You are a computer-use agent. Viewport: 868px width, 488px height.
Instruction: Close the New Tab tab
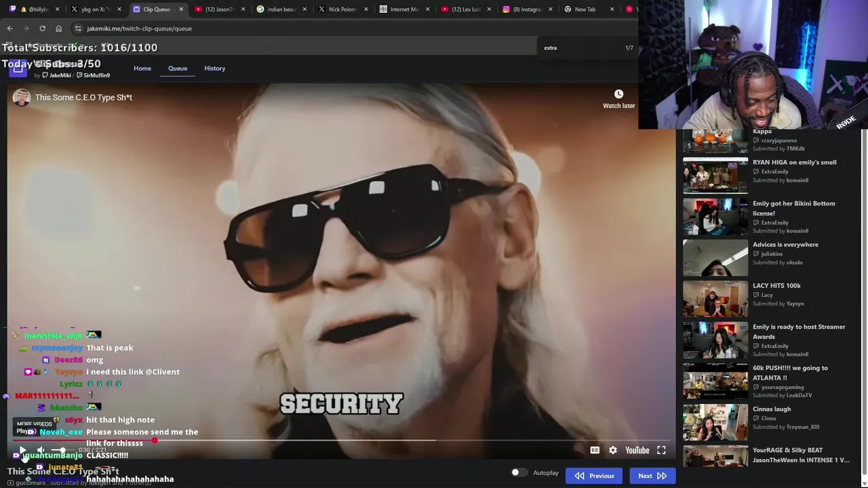point(612,9)
